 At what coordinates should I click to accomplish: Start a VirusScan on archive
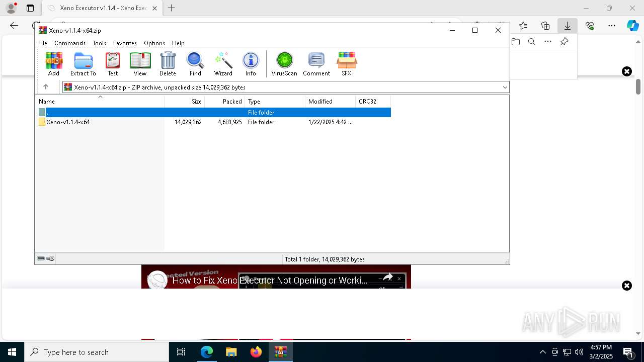pos(284,64)
